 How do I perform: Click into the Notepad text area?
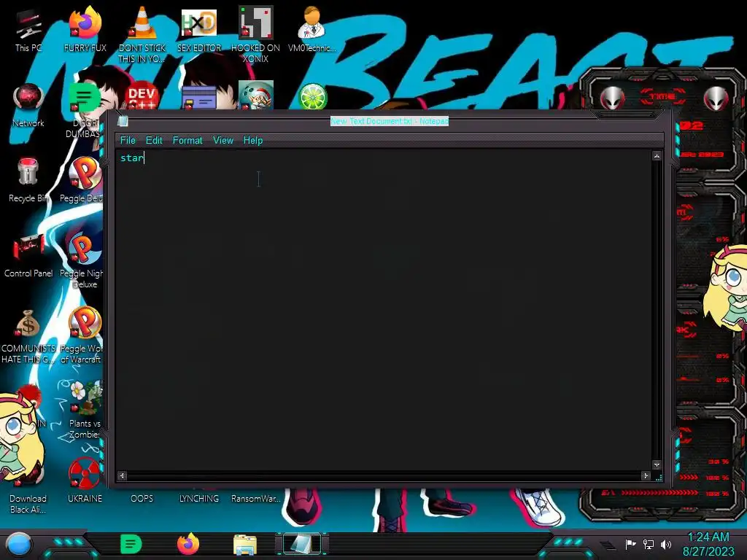384,309
